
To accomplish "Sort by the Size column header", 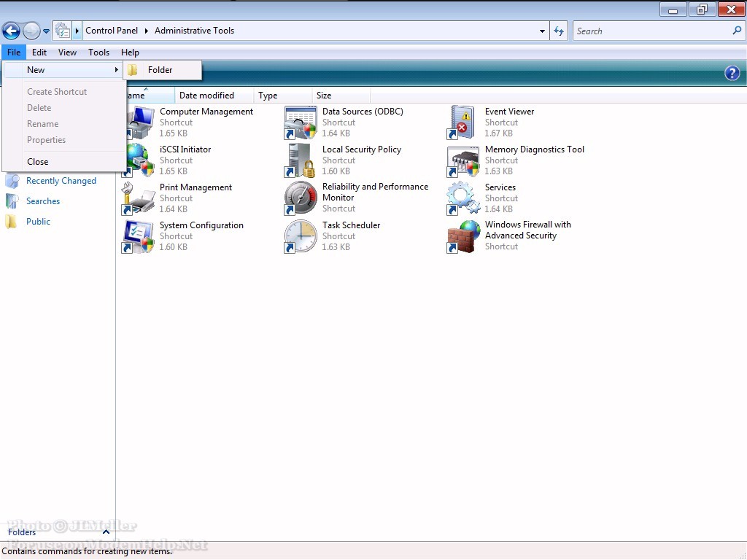I will (341, 96).
